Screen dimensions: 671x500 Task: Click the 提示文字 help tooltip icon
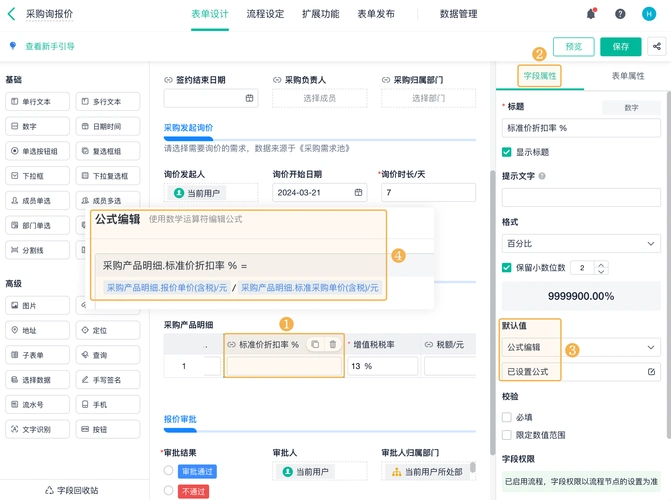(542, 176)
